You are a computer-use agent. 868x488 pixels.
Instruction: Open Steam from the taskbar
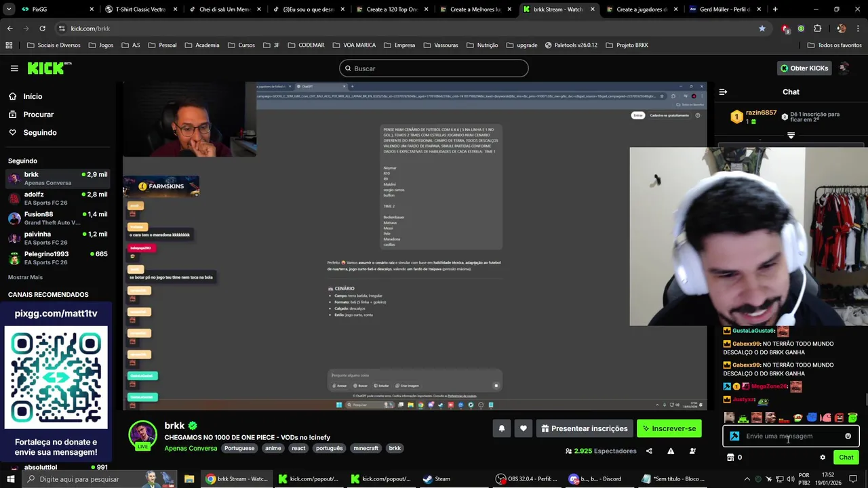[437, 479]
